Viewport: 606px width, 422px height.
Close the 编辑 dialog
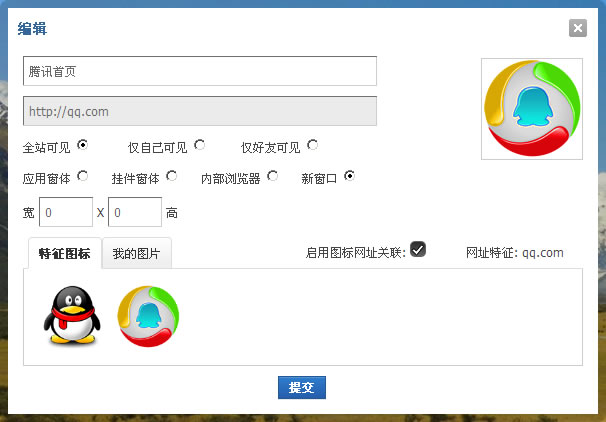coord(578,28)
